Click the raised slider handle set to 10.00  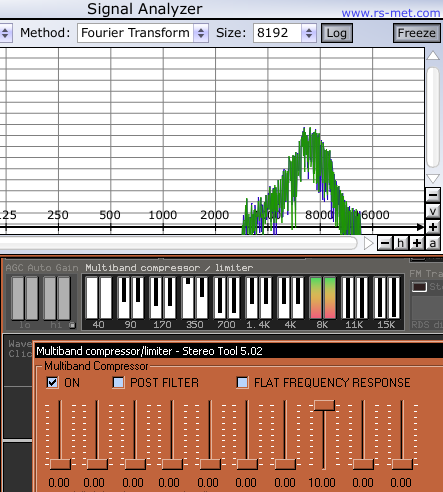tap(324, 405)
